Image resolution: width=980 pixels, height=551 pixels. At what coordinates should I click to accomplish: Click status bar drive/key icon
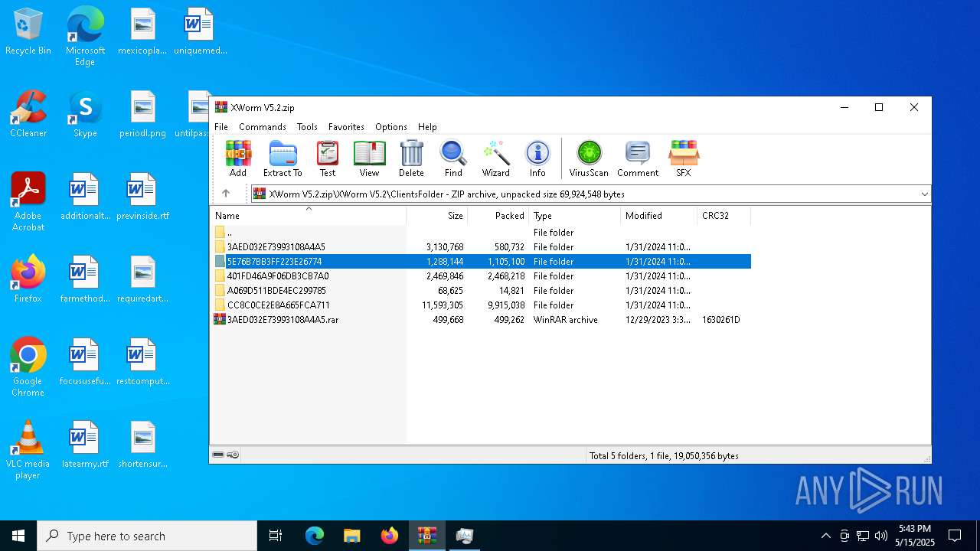coord(226,455)
